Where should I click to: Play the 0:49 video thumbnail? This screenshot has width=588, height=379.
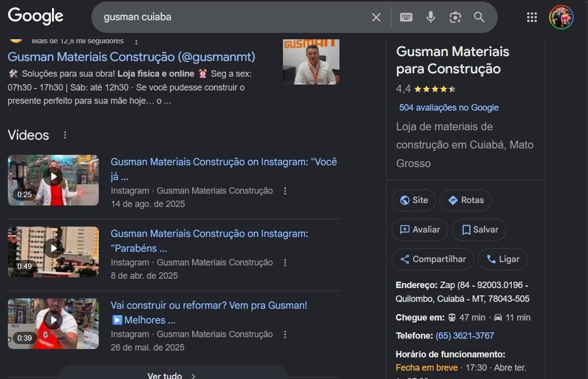(53, 252)
